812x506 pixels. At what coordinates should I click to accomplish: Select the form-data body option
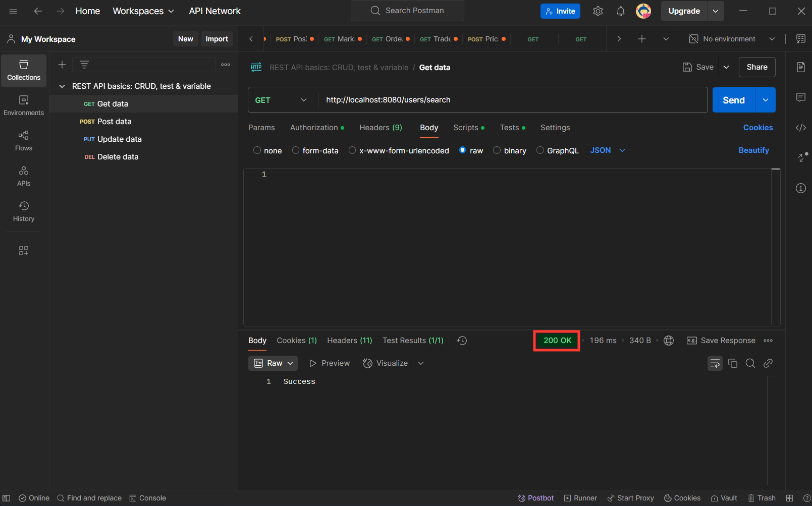296,150
